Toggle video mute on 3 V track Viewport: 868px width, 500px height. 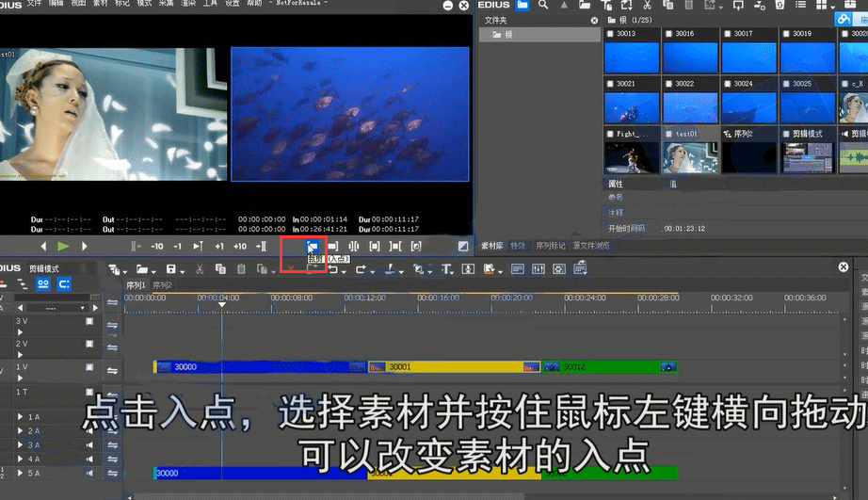tap(89, 321)
